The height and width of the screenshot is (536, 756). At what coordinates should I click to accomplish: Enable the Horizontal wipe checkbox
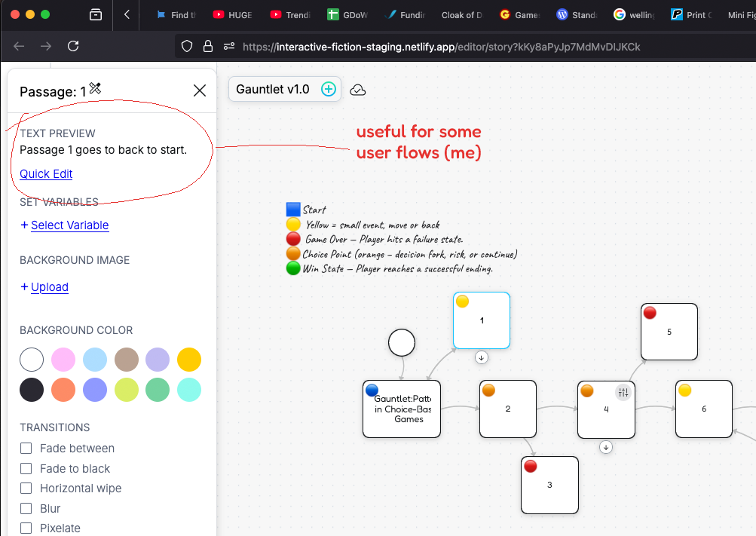pos(26,489)
